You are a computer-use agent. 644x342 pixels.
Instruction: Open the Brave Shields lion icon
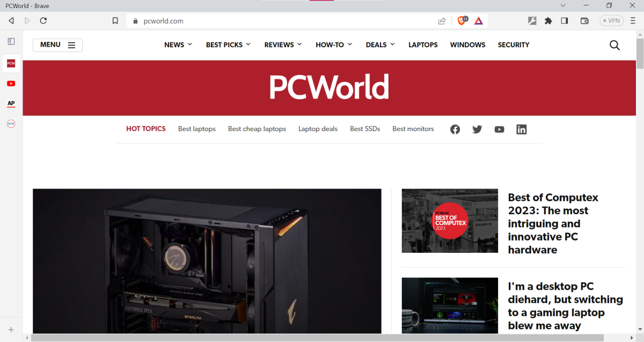point(462,21)
